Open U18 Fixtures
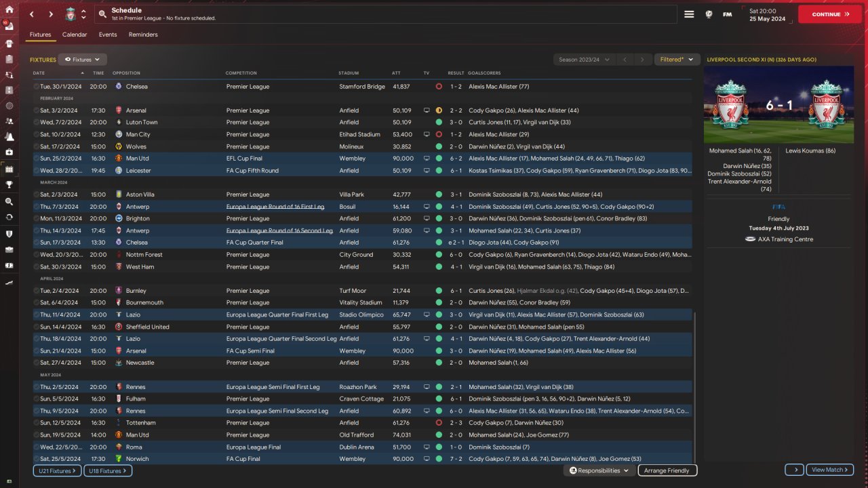Image resolution: width=868 pixels, height=488 pixels. click(x=108, y=470)
